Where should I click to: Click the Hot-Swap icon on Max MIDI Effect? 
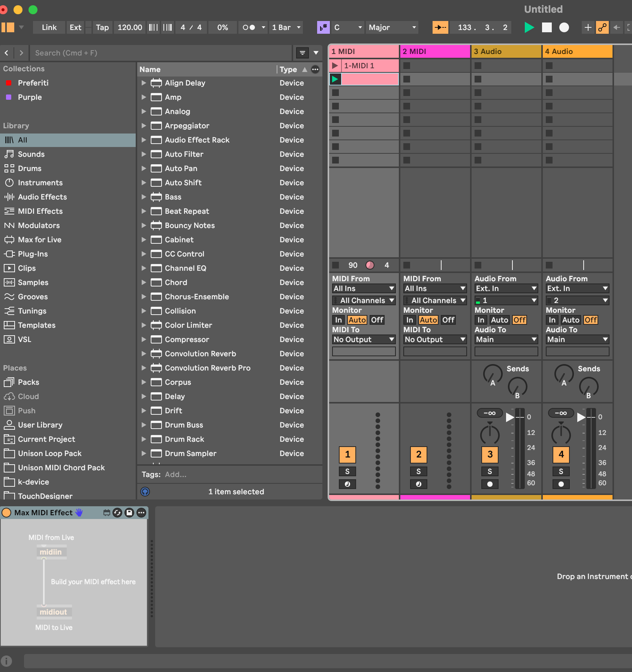(x=117, y=513)
